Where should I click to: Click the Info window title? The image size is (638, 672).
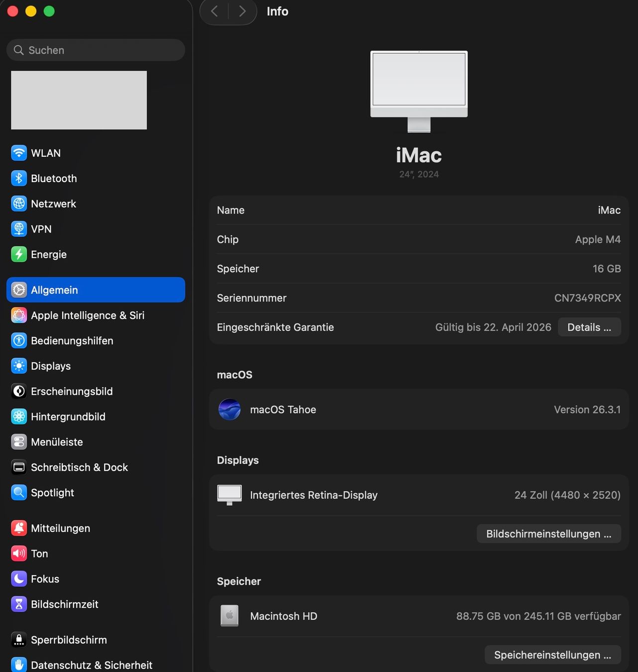tap(277, 11)
